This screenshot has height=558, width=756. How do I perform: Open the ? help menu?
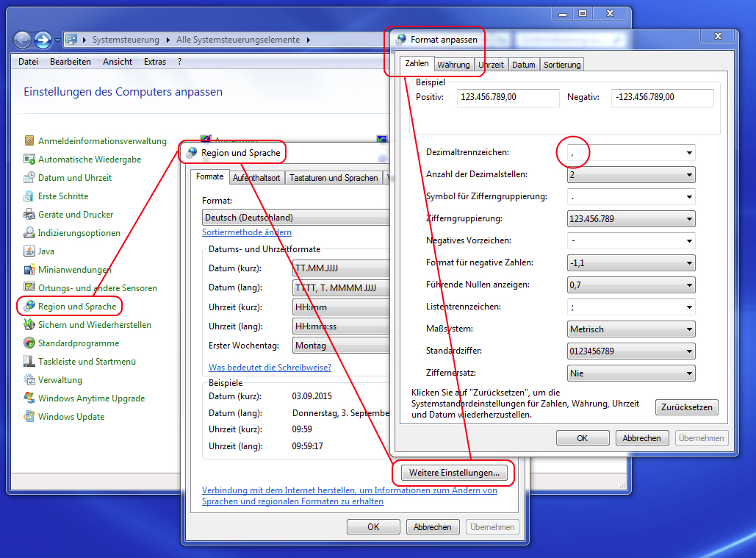(179, 62)
